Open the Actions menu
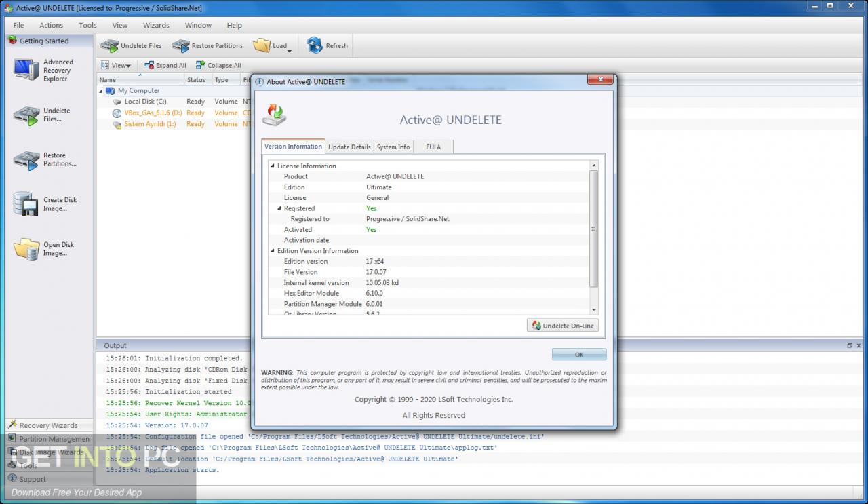Screen dimensions: 868x504 tap(51, 25)
